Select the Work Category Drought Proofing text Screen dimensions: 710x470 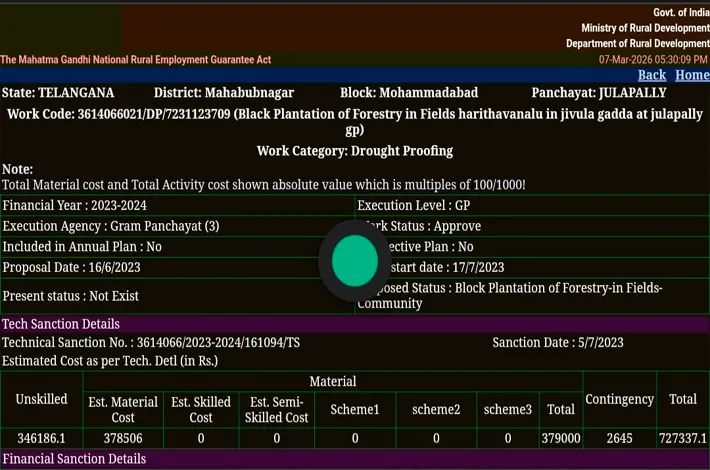[x=354, y=151]
